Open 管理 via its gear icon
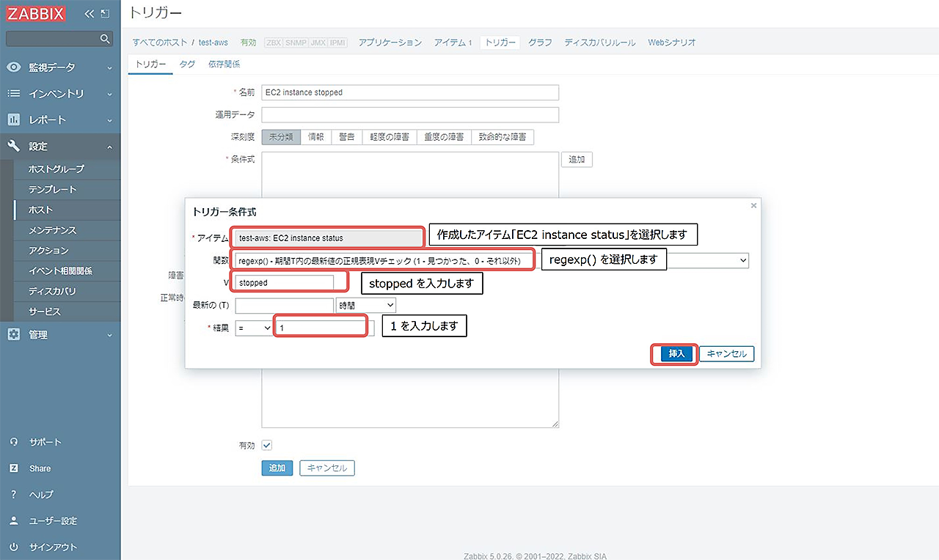 click(15, 334)
